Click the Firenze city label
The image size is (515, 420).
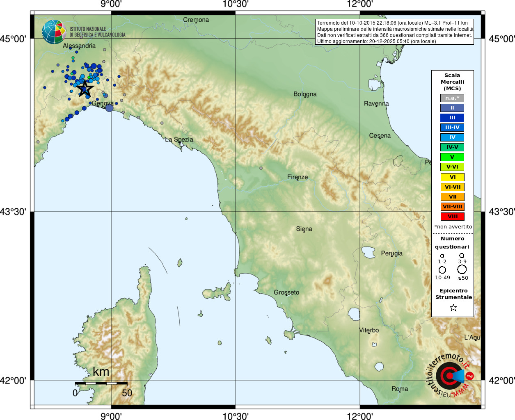(x=298, y=177)
